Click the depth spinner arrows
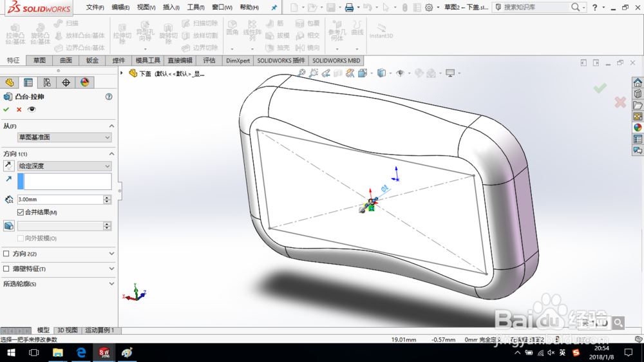This screenshot has height=362, width=644. click(107, 199)
